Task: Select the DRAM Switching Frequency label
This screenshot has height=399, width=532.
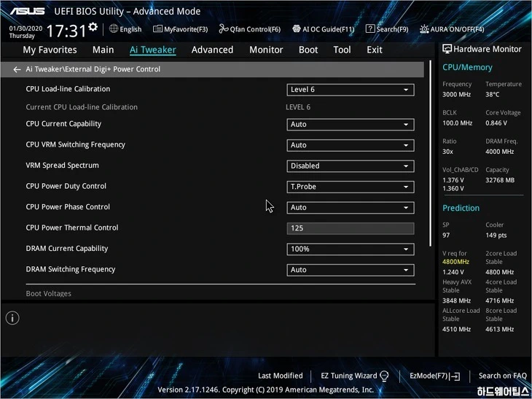Action: pos(71,269)
